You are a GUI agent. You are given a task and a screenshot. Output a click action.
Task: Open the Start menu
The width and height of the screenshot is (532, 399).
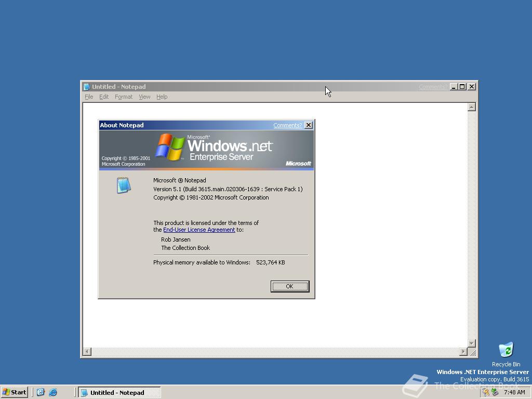point(14,392)
